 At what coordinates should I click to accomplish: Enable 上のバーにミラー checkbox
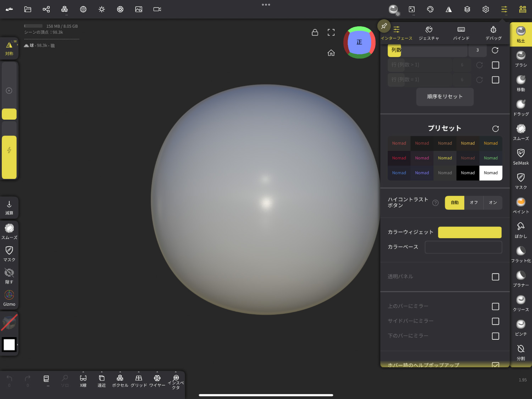click(495, 306)
